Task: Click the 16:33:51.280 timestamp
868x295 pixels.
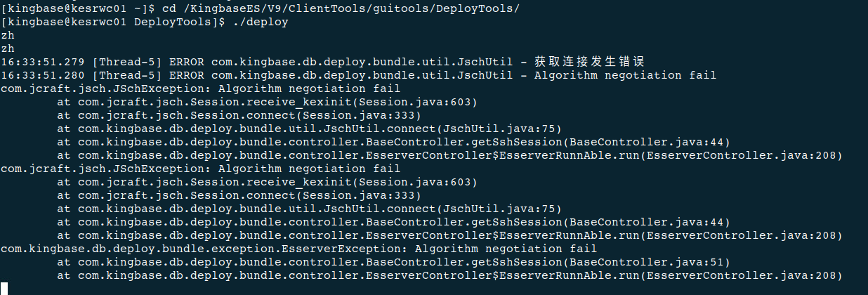Action: pos(42,75)
